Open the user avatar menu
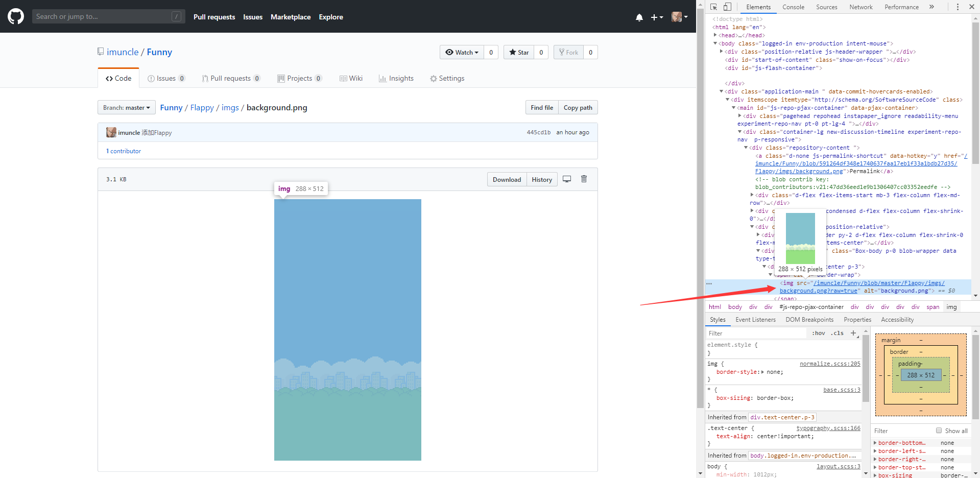Screen dimensions: 980x478 [x=680, y=17]
